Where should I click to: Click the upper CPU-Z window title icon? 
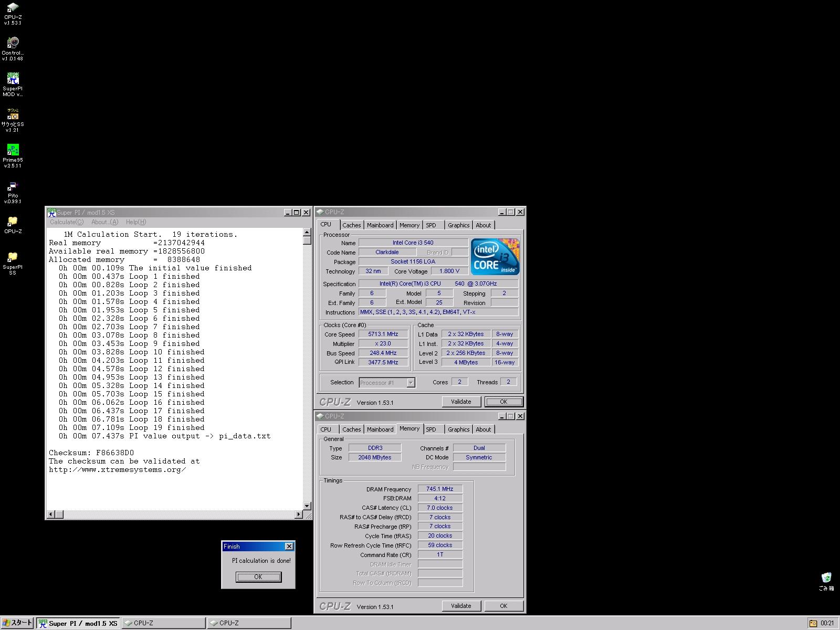[x=320, y=212]
